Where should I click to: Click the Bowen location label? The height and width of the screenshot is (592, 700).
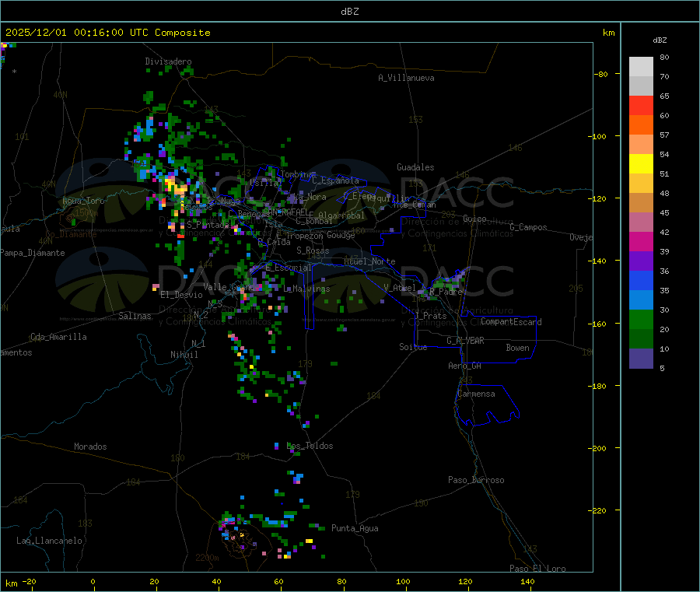point(517,348)
